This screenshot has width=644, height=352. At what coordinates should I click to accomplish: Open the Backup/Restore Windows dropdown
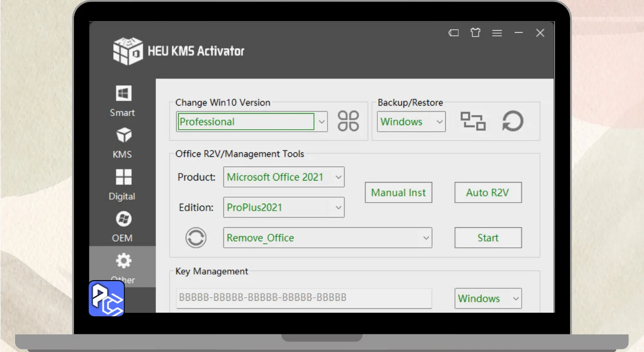click(439, 122)
